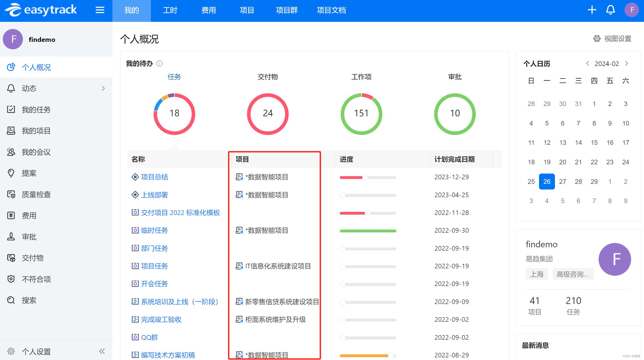Click icon beside 完成竣工验收
Image resolution: width=644 pixels, height=360 pixels.
pos(135,319)
